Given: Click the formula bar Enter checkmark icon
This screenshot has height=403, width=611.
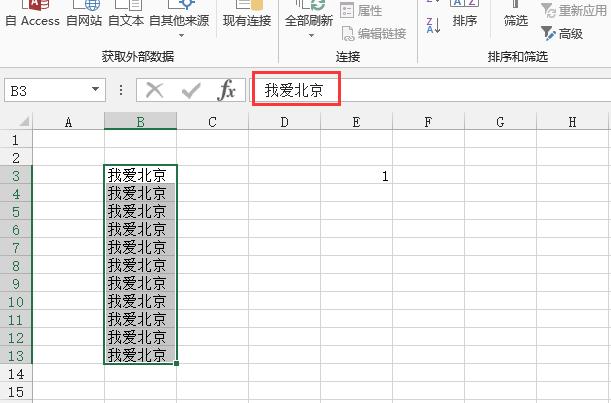Looking at the screenshot, I should pos(191,90).
